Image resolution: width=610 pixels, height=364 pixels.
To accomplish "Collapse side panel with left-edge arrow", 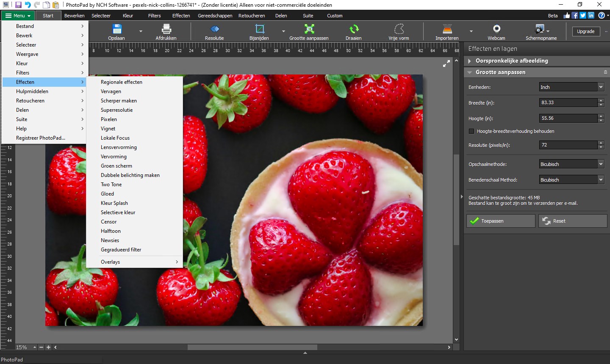I will click(x=462, y=196).
